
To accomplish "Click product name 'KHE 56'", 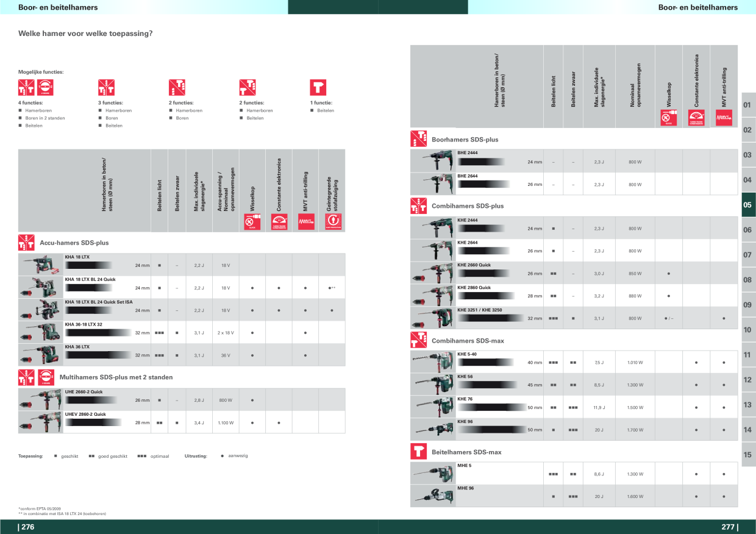I will pos(465,377).
